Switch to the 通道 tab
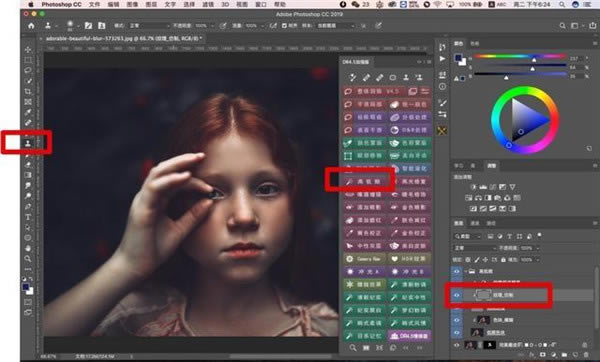 click(x=474, y=223)
